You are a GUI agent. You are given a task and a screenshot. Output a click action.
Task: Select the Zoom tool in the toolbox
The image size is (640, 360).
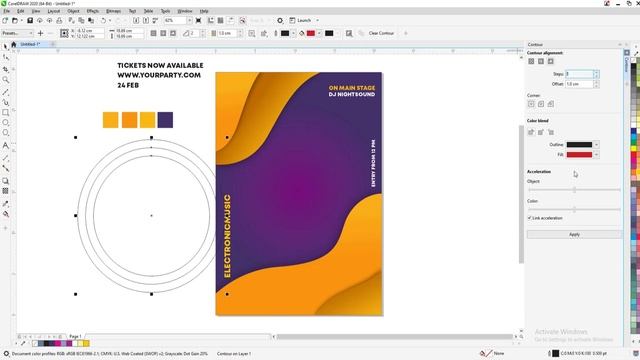coord(6,80)
